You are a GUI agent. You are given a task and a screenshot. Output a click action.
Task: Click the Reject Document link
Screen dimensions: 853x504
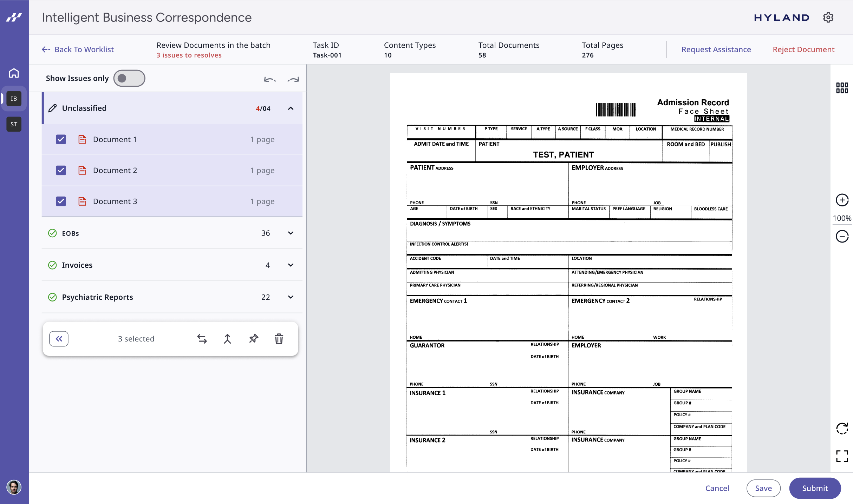point(803,49)
